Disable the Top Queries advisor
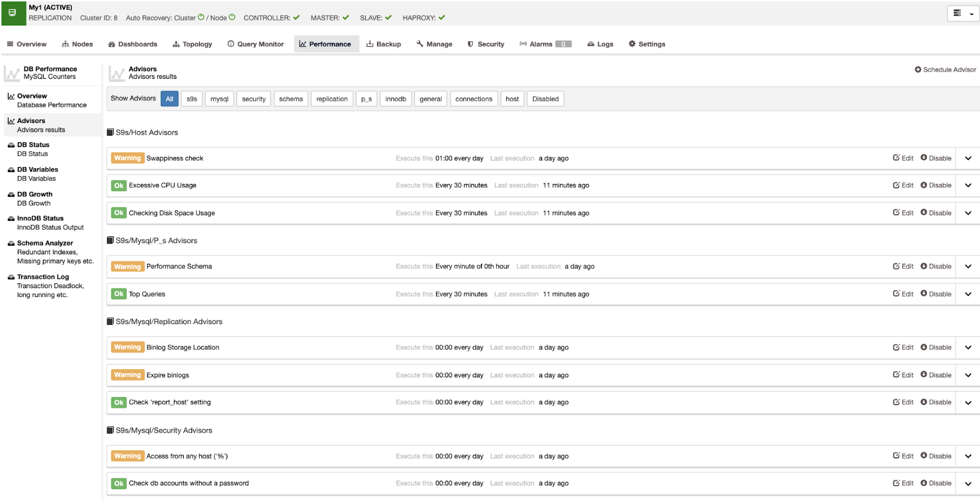 point(936,294)
